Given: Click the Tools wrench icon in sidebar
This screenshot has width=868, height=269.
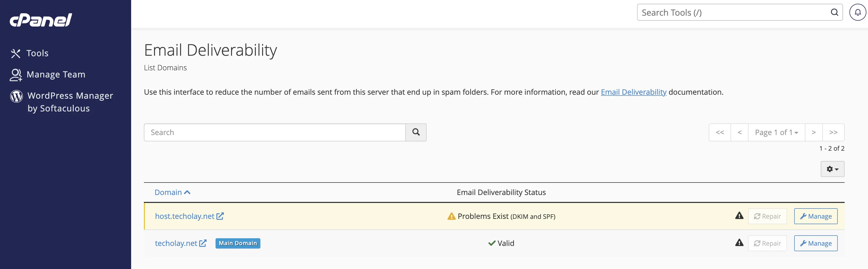Looking at the screenshot, I should [15, 54].
